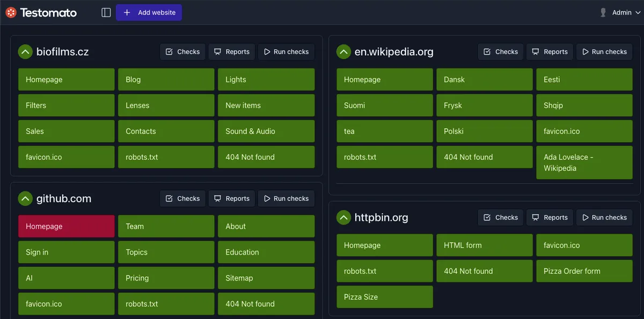Open the Pricing check tile

[x=166, y=278]
